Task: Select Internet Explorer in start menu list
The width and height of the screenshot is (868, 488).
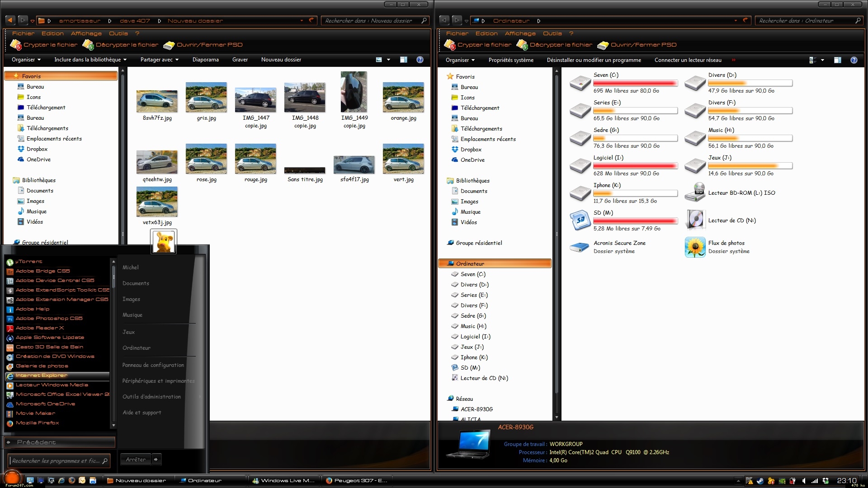Action: click(x=42, y=375)
